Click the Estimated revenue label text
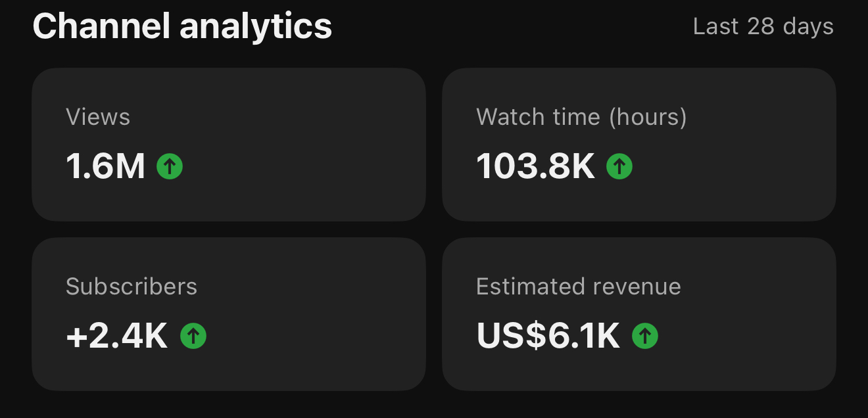Image resolution: width=868 pixels, height=418 pixels. click(x=579, y=287)
